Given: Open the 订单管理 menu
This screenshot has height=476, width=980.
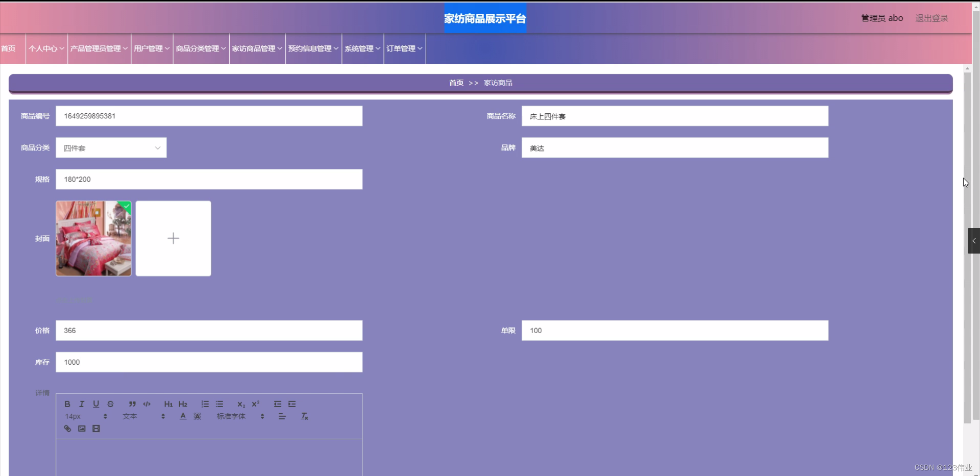Looking at the screenshot, I should pos(404,48).
